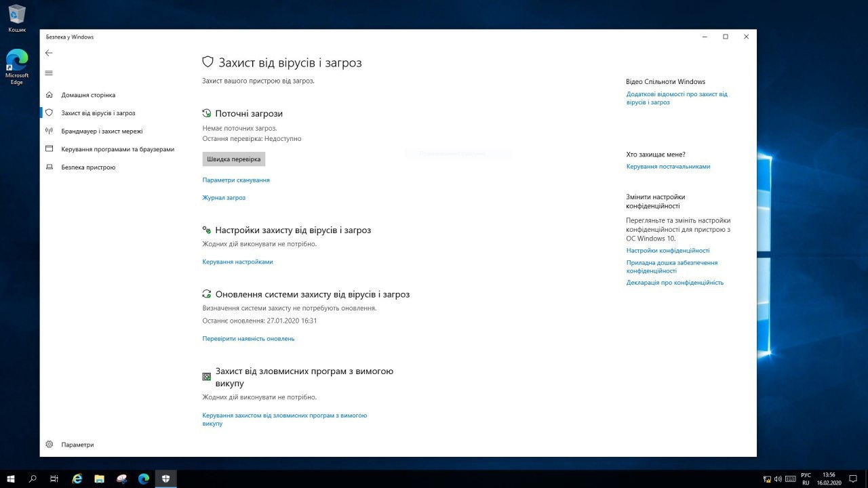Open Параметри сканування link
The image size is (868, 488).
(236, 180)
